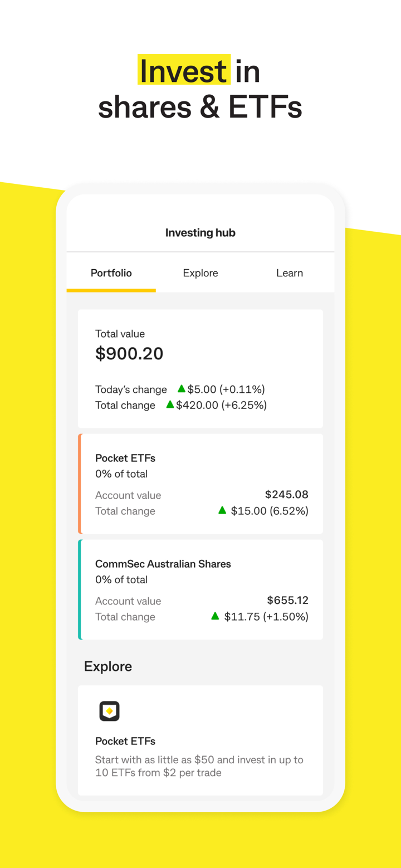Tap green arrow next to $11.75 (+1.50%)
The image size is (401, 868).
pyautogui.click(x=215, y=616)
